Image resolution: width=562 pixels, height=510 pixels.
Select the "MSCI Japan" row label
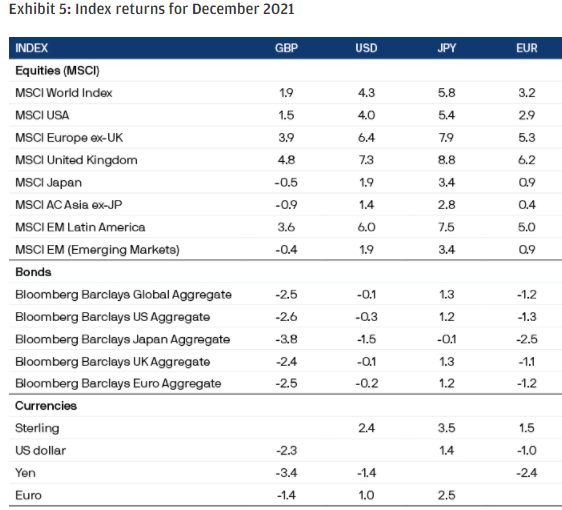point(48,182)
